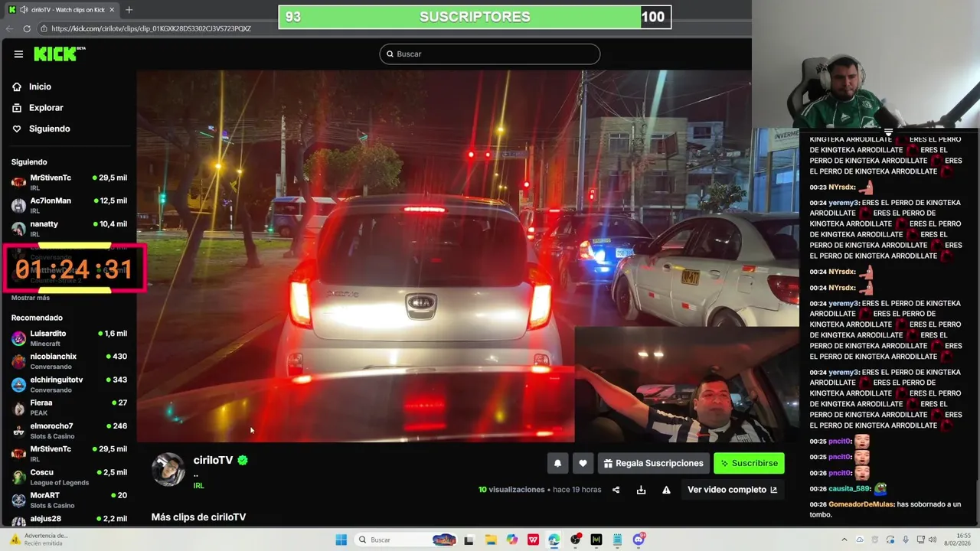Click the browser address bar URL
Viewport: 980px width, 551px height.
(x=151, y=28)
